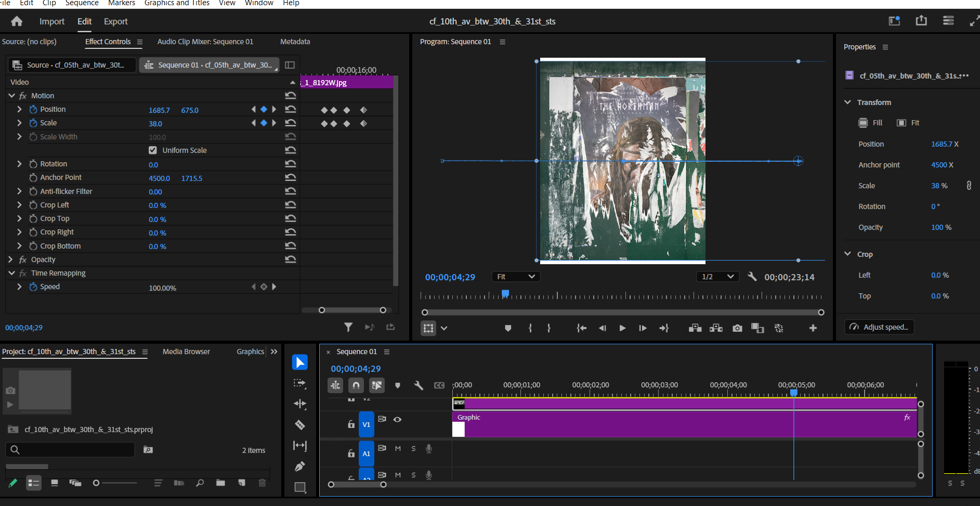Click the captions CC icon in the timeline
The height and width of the screenshot is (506, 980).
(x=440, y=385)
